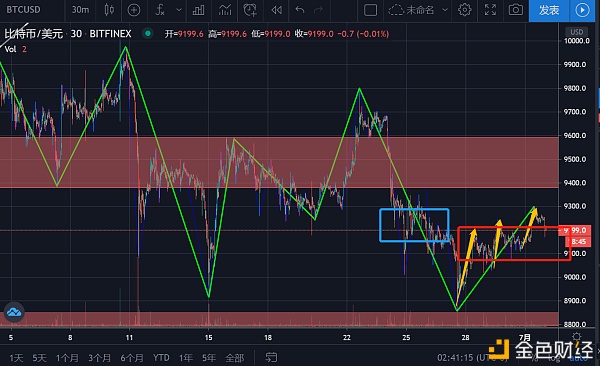Image resolution: width=600 pixels, height=366 pixels.
Task: Click the 开=9199.6 open value
Action: (x=184, y=34)
